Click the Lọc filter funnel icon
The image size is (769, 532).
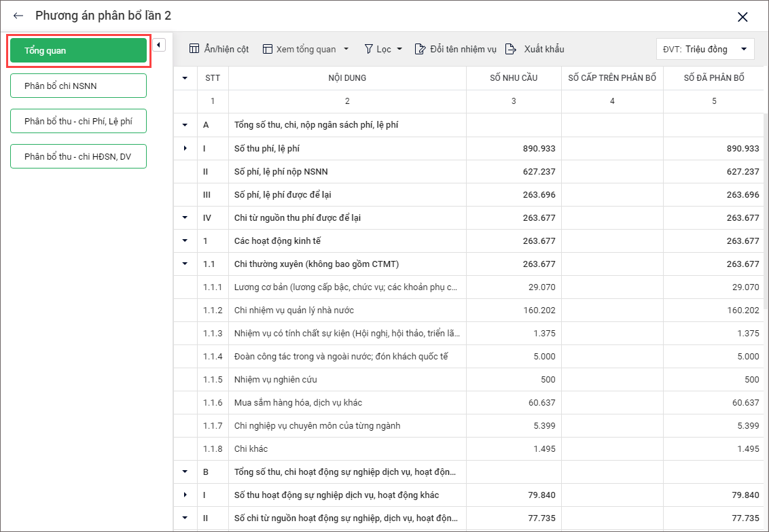click(369, 49)
